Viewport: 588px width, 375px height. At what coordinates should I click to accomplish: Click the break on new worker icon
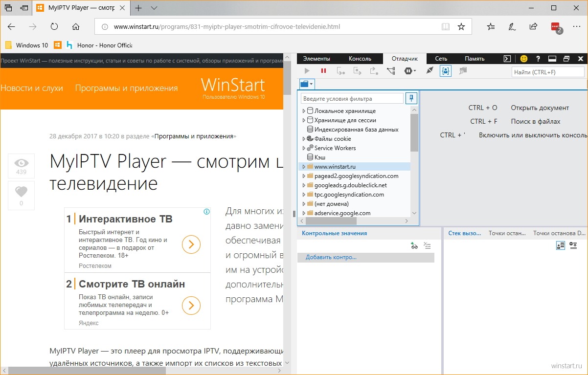391,71
